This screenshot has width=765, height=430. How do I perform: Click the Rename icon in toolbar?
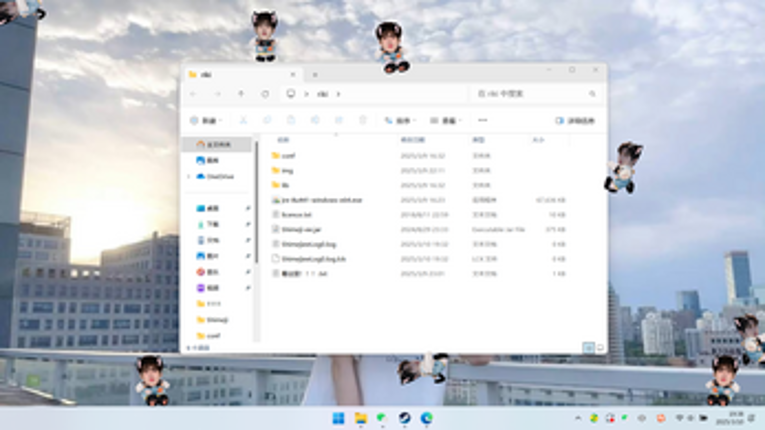click(x=315, y=120)
